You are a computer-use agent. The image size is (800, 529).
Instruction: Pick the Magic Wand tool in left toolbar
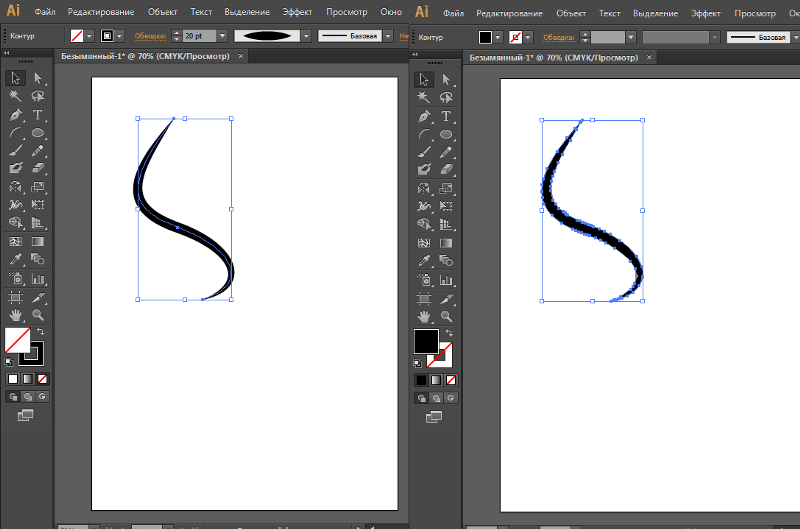pyautogui.click(x=16, y=96)
